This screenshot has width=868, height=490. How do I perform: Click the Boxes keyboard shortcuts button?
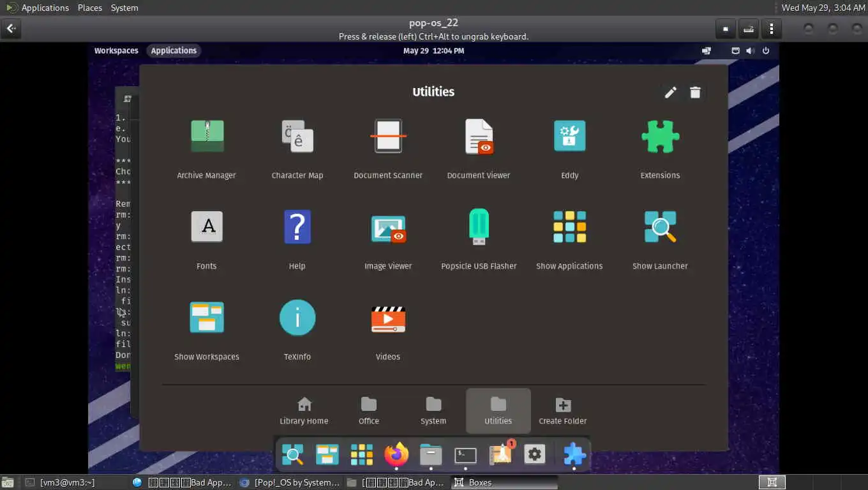pos(749,29)
